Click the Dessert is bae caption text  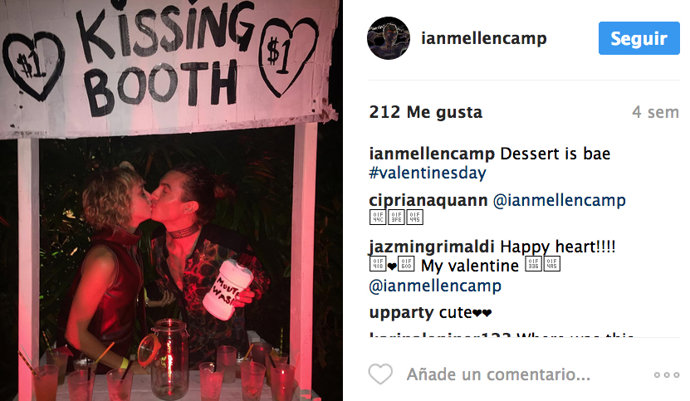click(555, 154)
